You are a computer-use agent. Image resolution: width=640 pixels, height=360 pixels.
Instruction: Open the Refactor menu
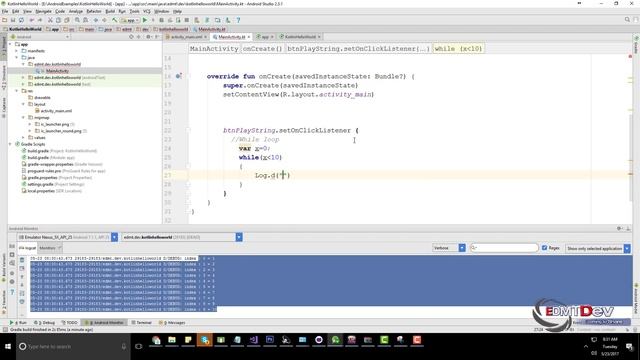[94, 11]
